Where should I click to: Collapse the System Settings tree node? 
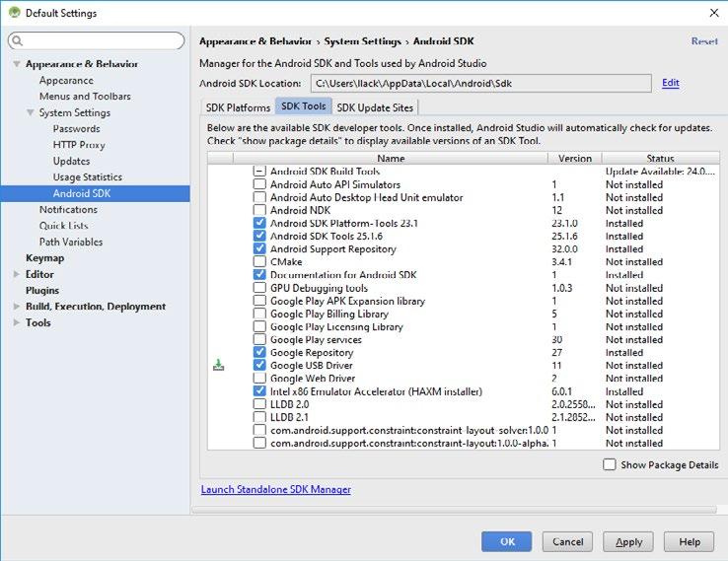pos(31,112)
